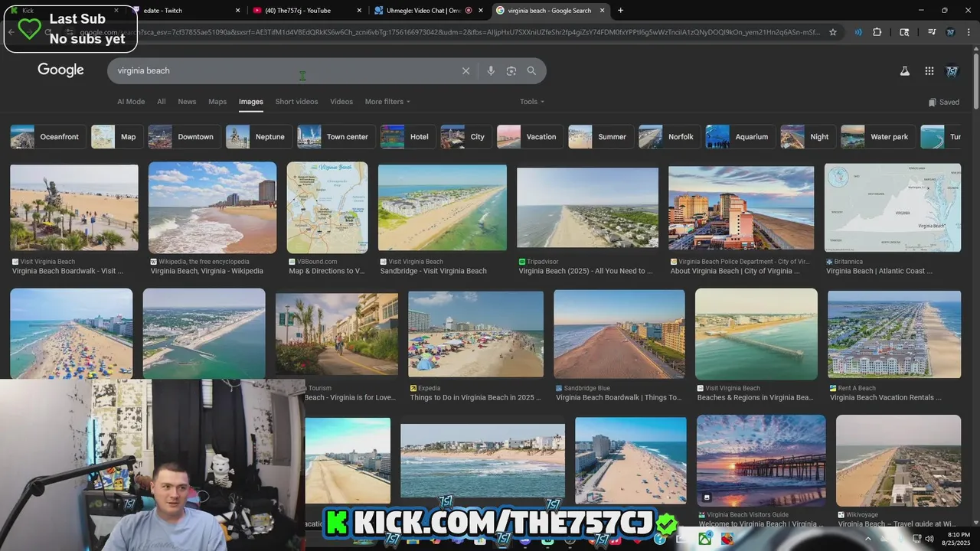Open the Rent A Beach Vacation Rentals image
Image resolution: width=980 pixels, height=551 pixels.
(x=894, y=334)
